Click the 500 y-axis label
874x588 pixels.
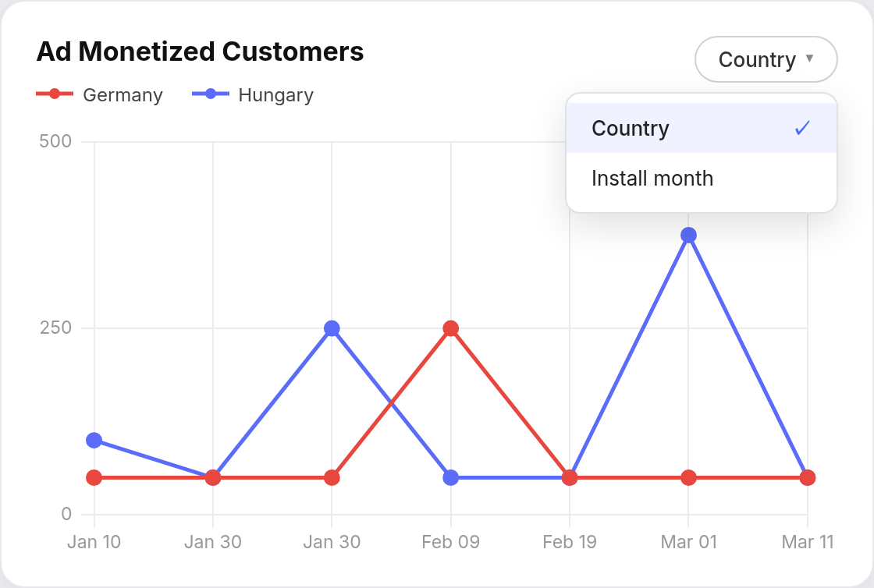pos(55,141)
